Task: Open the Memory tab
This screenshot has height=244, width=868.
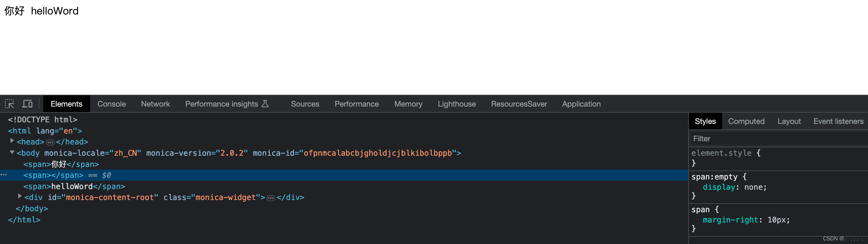Action: click(408, 104)
